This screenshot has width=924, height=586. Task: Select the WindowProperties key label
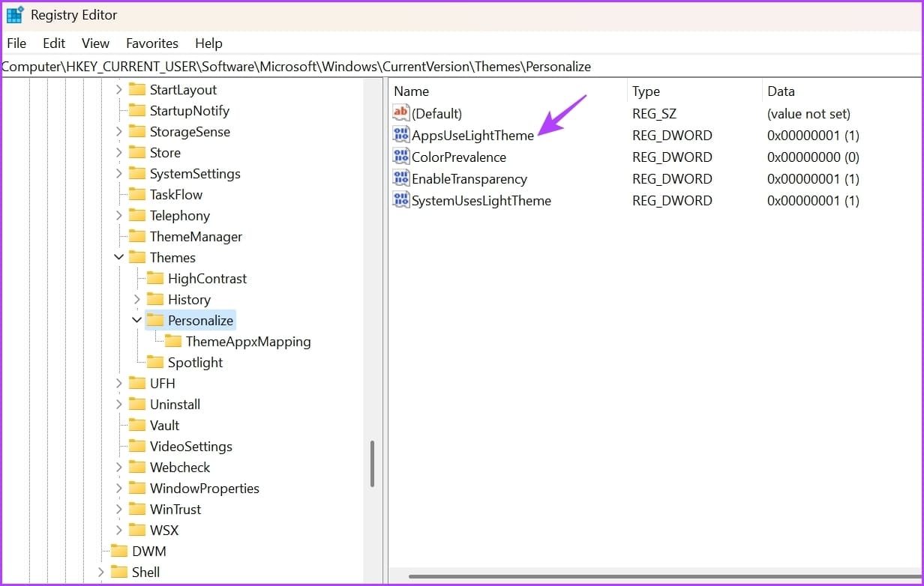pos(205,488)
